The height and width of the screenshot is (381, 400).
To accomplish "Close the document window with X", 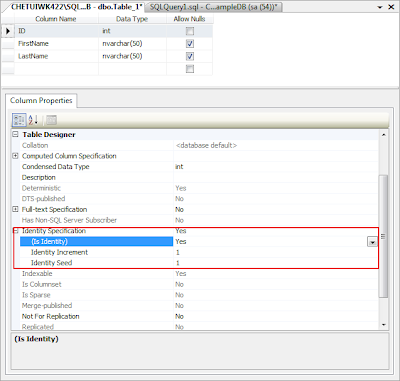I will [x=391, y=7].
